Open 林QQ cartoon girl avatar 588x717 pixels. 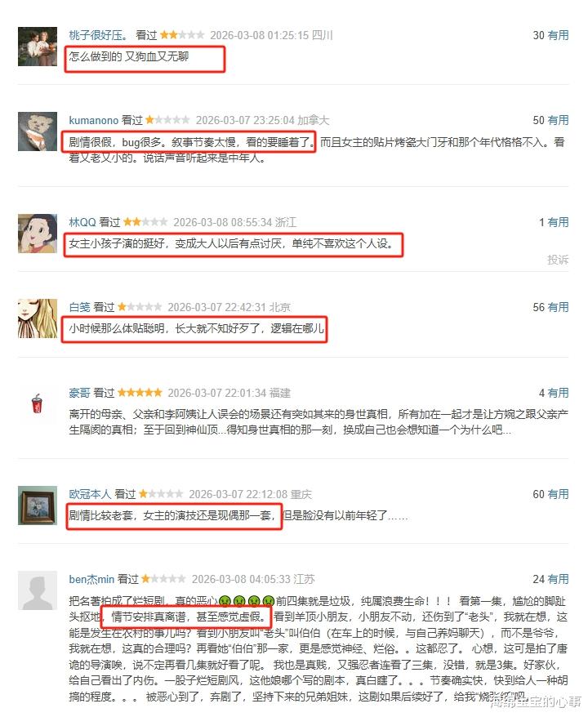pyautogui.click(x=38, y=234)
